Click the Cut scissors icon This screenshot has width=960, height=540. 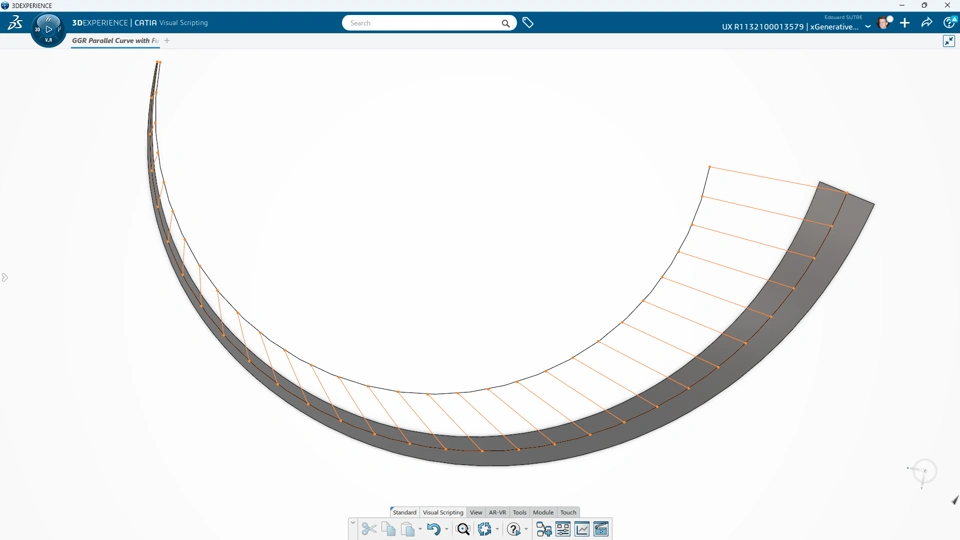[369, 529]
